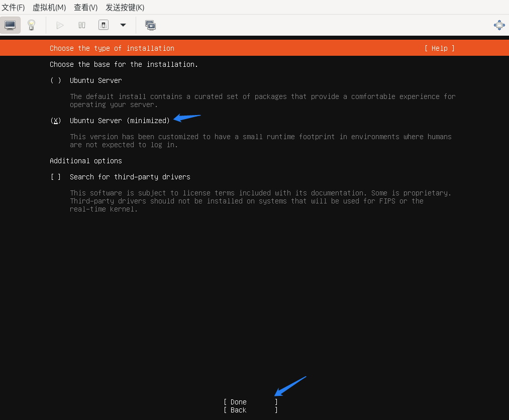Open the 文件(F) menu

13,7
